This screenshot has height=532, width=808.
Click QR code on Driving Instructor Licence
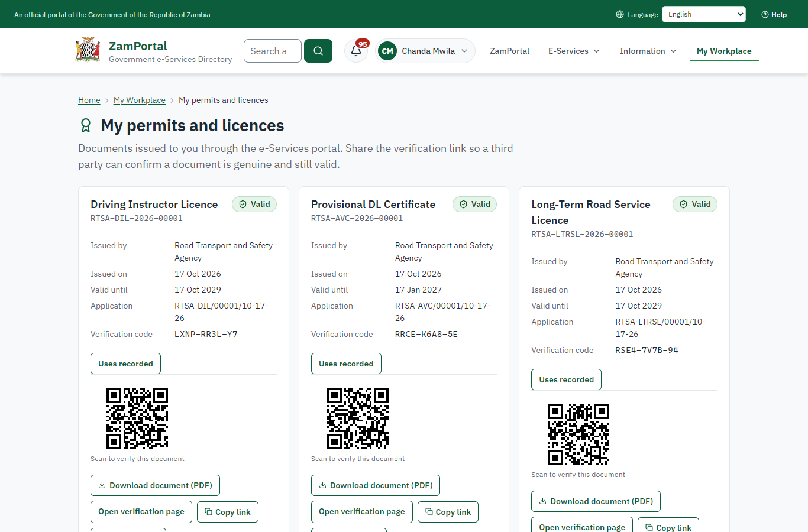tap(137, 419)
